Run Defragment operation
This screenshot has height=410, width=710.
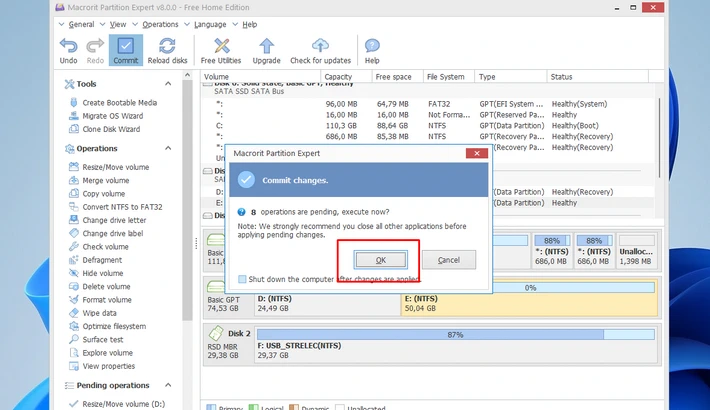point(96,260)
